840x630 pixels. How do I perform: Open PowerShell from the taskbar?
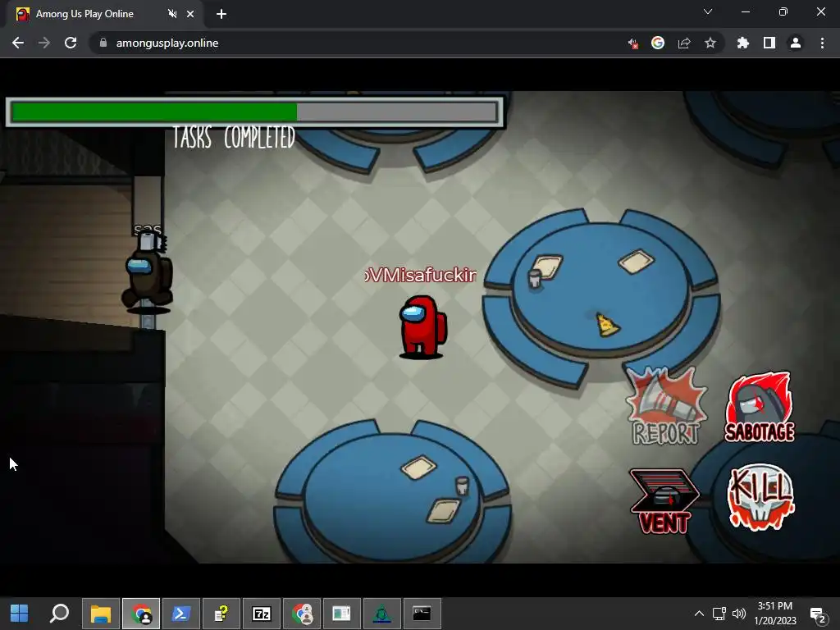click(181, 614)
